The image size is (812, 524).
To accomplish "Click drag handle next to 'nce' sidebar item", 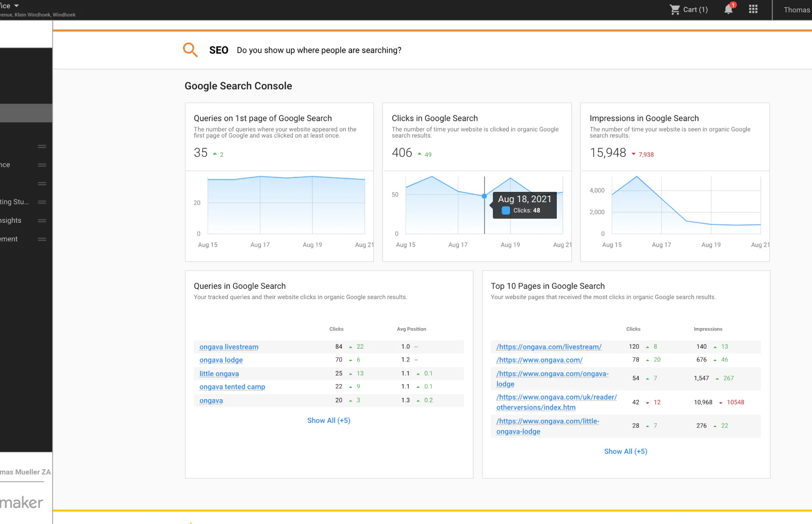I will [42, 165].
